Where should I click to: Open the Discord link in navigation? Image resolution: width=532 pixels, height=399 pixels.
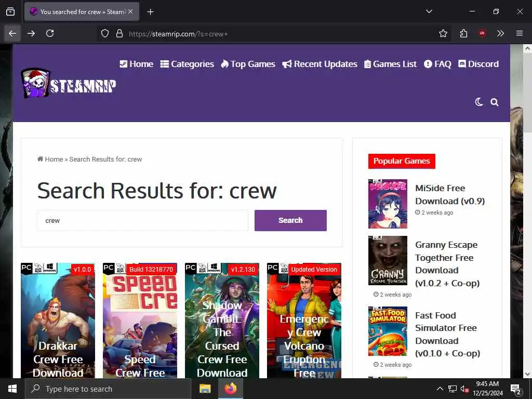[478, 64]
